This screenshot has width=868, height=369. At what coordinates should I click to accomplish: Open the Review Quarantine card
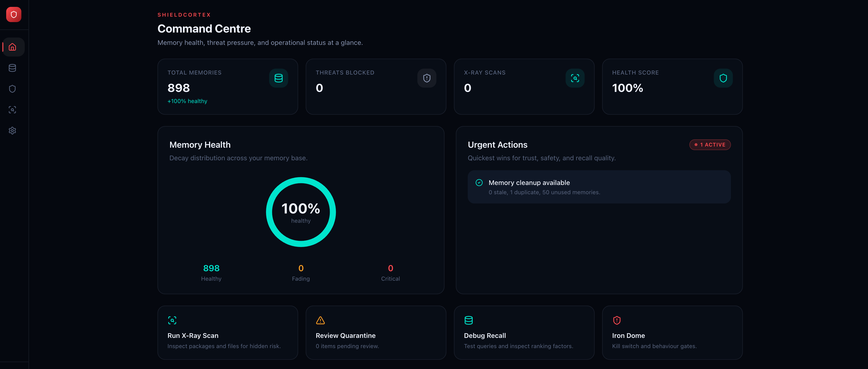coord(376,333)
